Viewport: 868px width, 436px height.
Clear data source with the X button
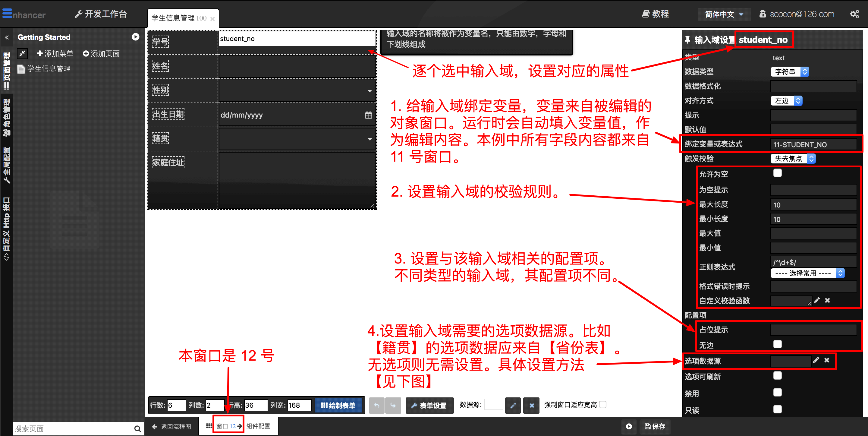click(531, 405)
